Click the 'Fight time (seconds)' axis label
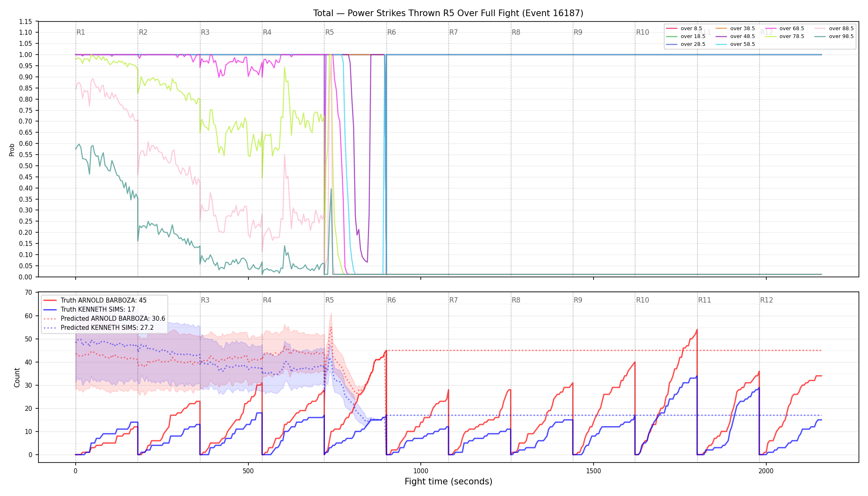Image resolution: width=868 pixels, height=496 pixels. pyautogui.click(x=448, y=482)
